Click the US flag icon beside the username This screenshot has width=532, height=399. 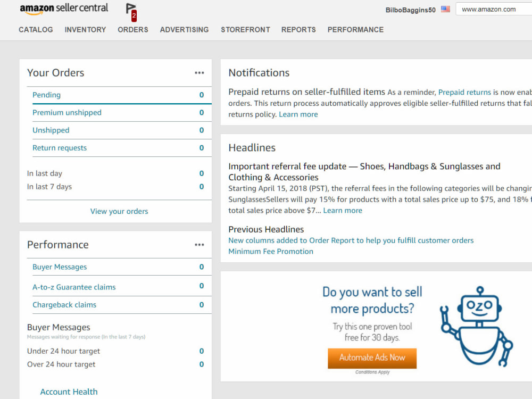pos(445,9)
